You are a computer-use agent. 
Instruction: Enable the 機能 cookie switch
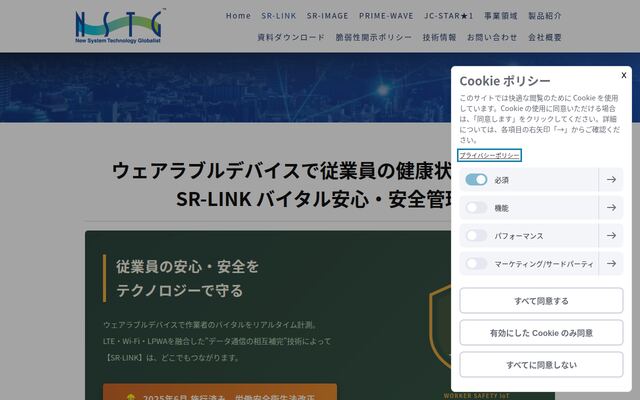[x=476, y=208]
